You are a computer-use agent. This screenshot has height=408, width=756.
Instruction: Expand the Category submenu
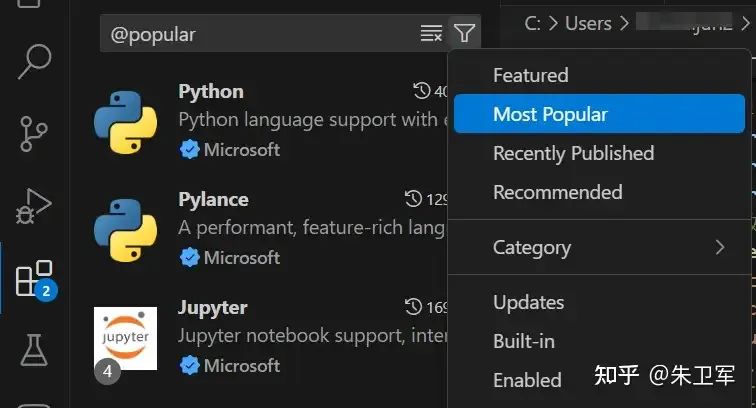tap(599, 247)
